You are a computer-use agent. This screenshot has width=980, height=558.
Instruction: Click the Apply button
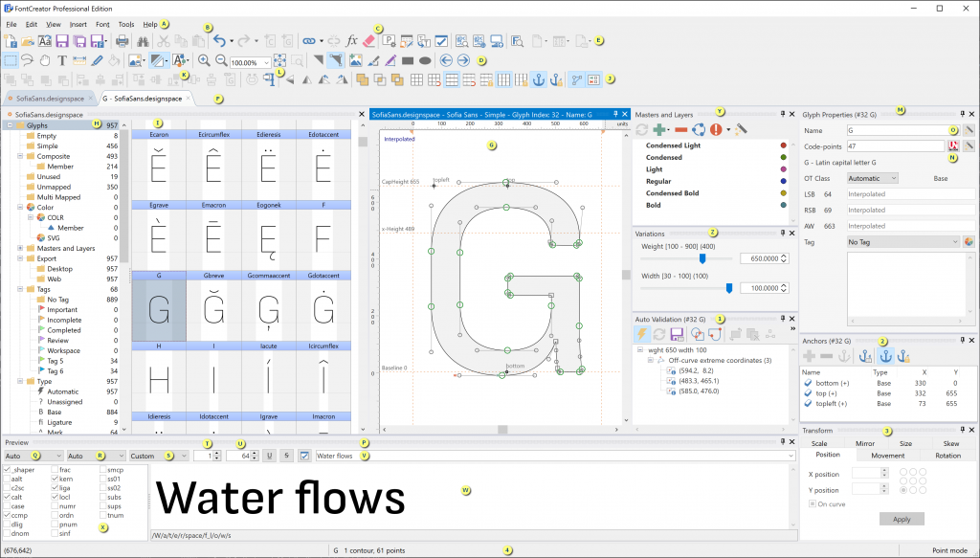[902, 520]
